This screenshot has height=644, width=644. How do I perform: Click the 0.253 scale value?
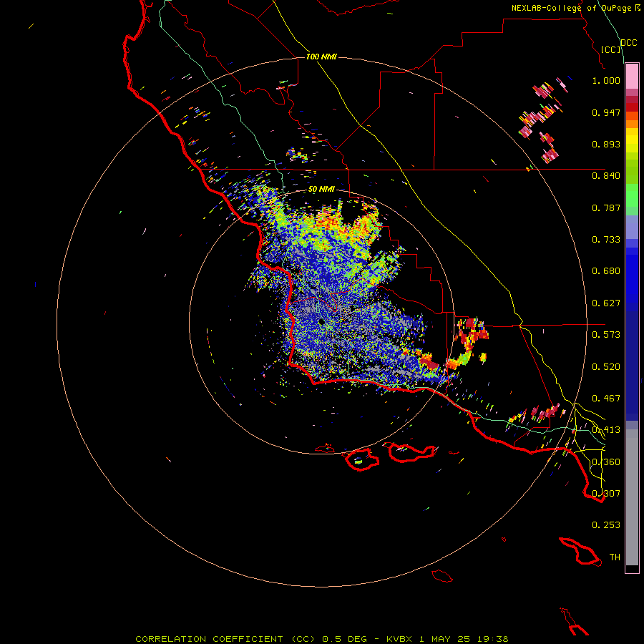point(606,525)
